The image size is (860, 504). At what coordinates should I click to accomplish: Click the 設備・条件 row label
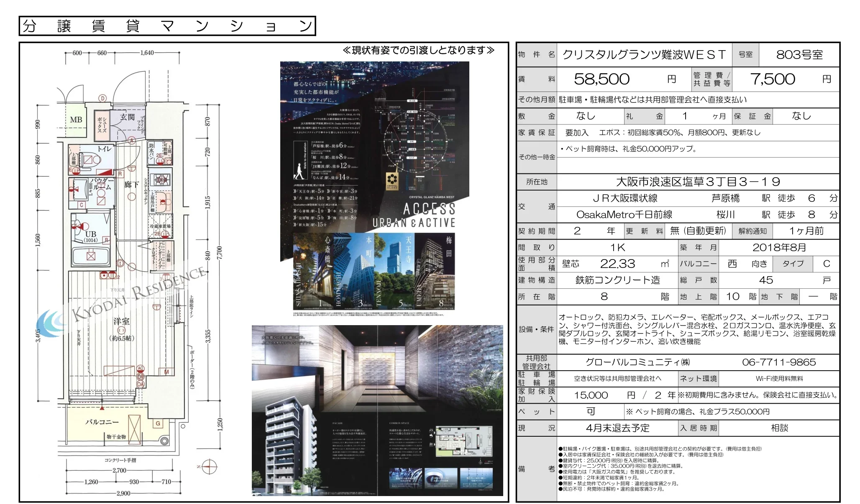point(536,329)
